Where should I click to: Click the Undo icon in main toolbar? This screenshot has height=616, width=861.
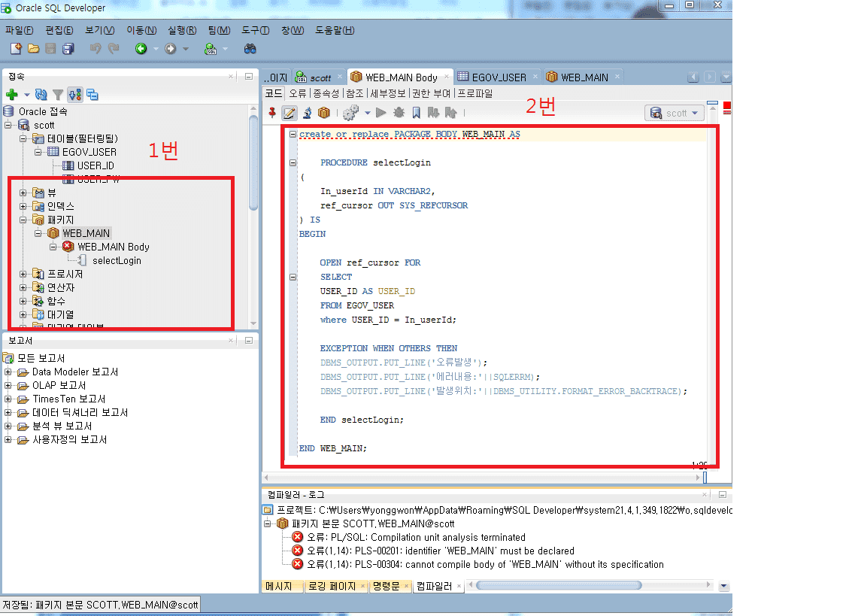coord(95,49)
